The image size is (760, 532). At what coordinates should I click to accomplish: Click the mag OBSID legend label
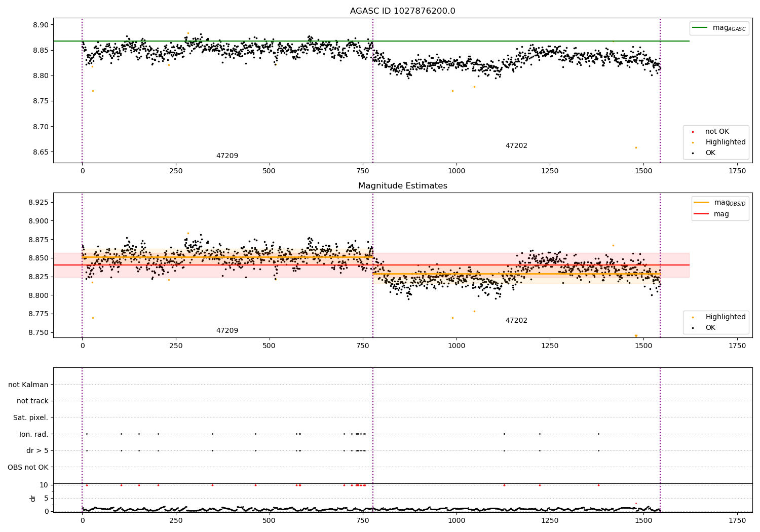pos(730,203)
